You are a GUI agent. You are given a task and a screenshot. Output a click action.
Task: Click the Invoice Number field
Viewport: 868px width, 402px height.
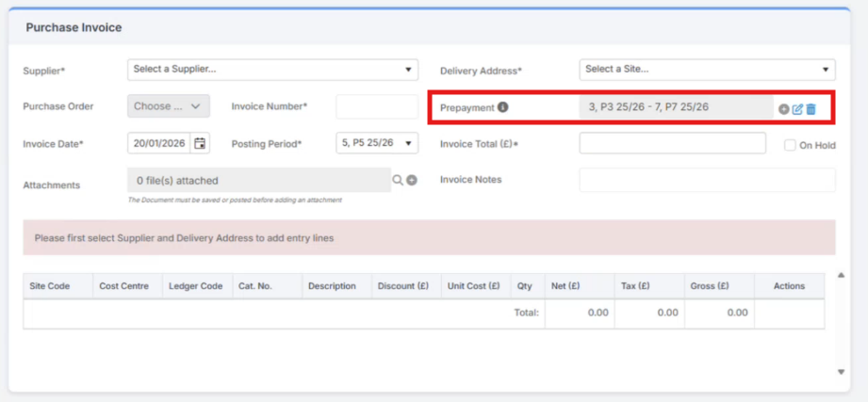coord(377,106)
